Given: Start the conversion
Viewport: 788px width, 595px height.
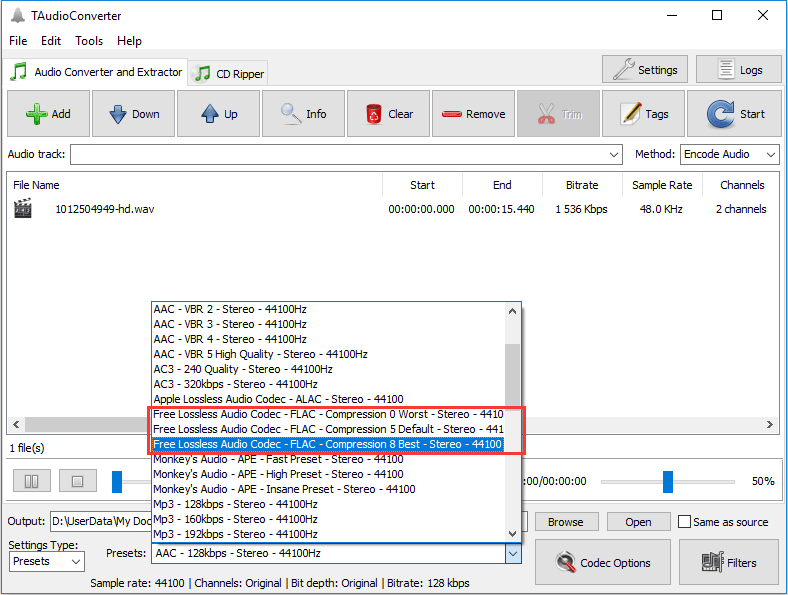Looking at the screenshot, I should [734, 114].
